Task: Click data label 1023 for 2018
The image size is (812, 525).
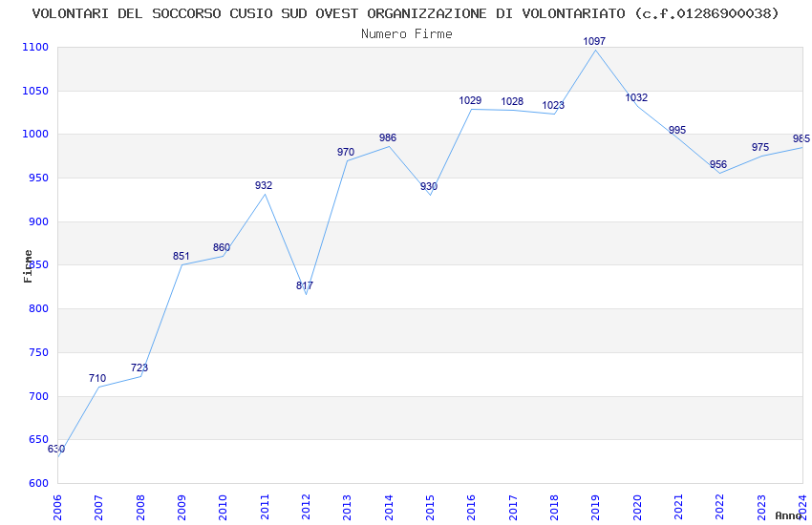Action: pos(553,106)
